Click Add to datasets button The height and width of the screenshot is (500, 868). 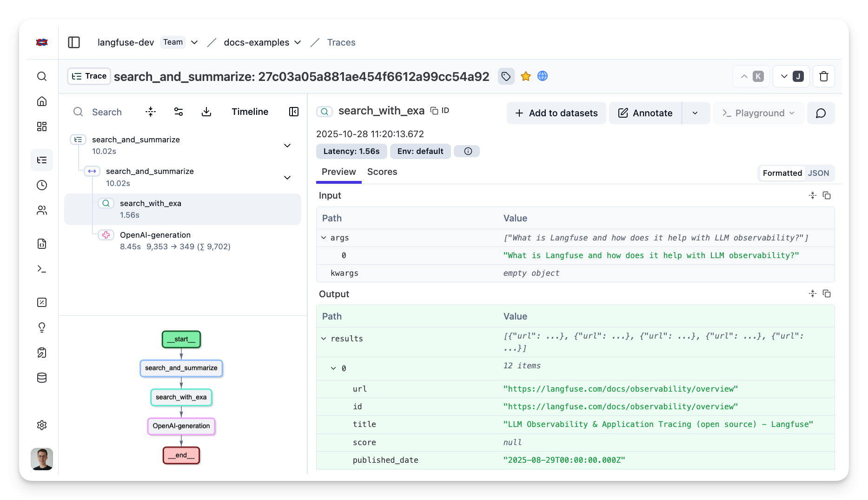(556, 113)
